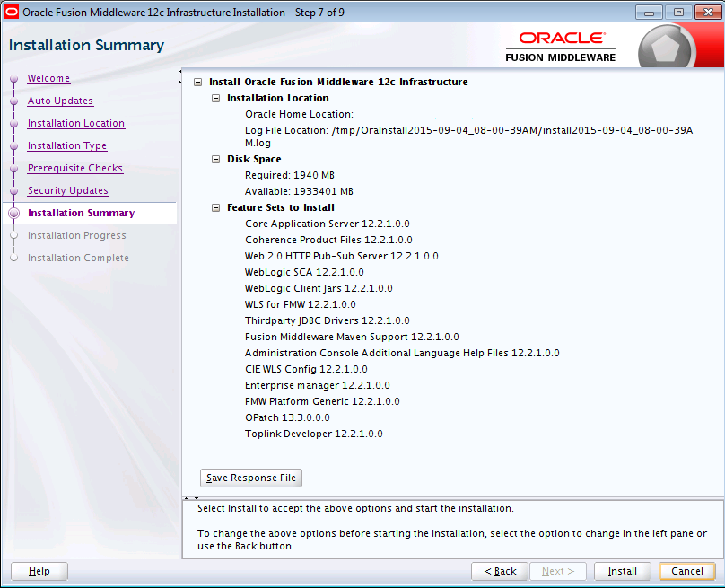
Task: Click the Welcome step bullet icon
Action: tap(13, 79)
